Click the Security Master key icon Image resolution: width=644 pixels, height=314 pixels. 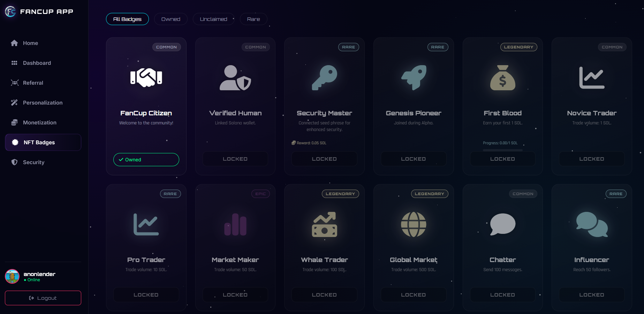click(324, 78)
